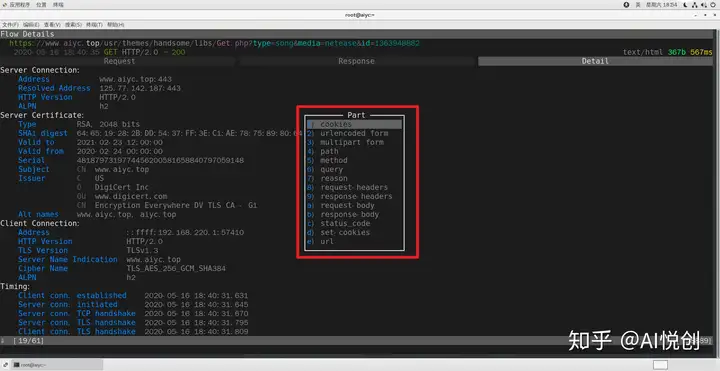Select 'request-body' in the Part menu

[354, 205]
